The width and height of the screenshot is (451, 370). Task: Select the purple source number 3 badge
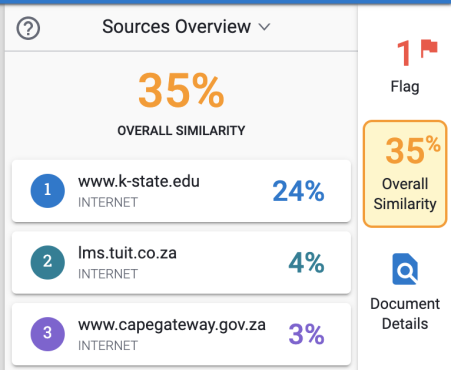[x=48, y=334]
